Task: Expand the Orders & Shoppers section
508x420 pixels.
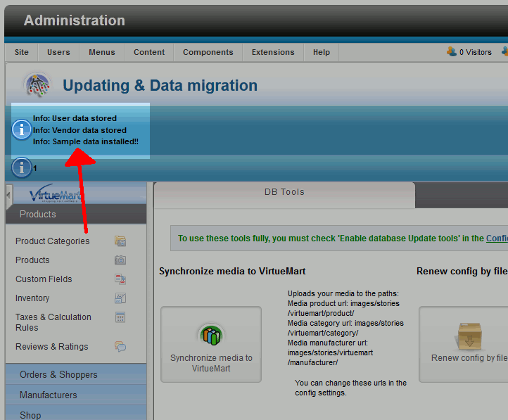Action: [58, 374]
